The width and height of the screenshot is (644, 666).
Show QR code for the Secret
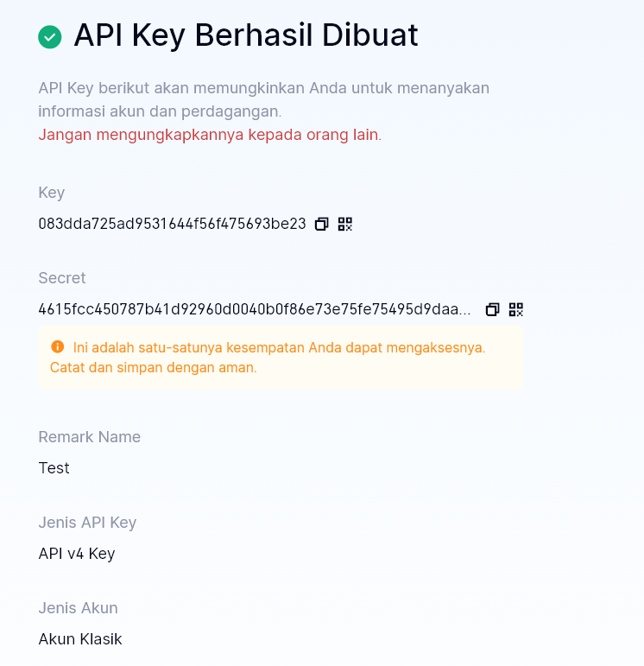click(x=516, y=309)
